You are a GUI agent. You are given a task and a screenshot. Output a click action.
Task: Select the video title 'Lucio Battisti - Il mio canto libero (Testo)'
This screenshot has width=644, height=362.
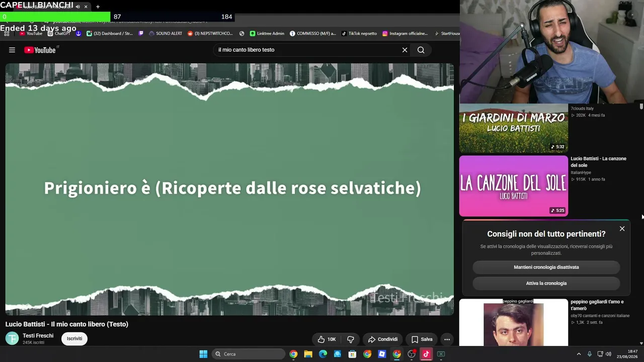tap(67, 324)
